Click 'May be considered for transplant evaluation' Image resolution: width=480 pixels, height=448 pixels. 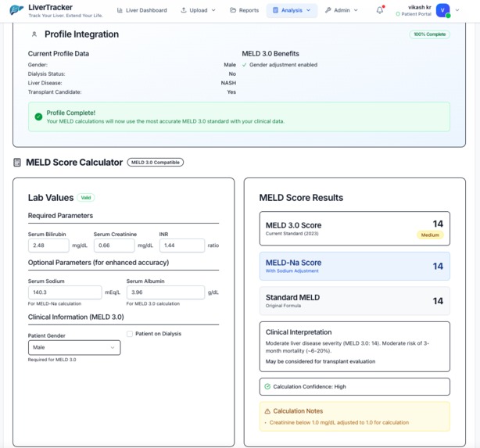coord(321,362)
